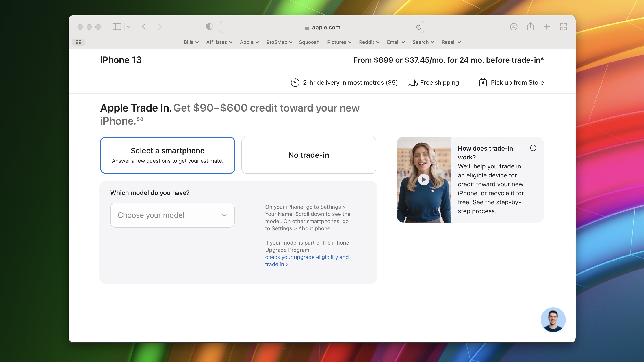Expand the "How does trade-in work?" details
The image size is (644, 362).
click(x=533, y=148)
